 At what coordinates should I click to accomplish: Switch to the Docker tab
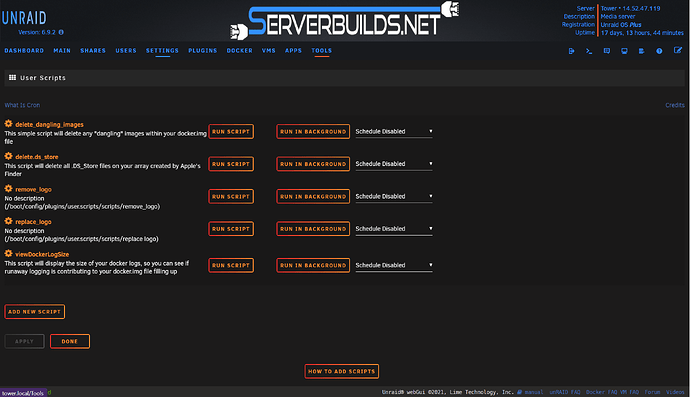pyautogui.click(x=239, y=51)
